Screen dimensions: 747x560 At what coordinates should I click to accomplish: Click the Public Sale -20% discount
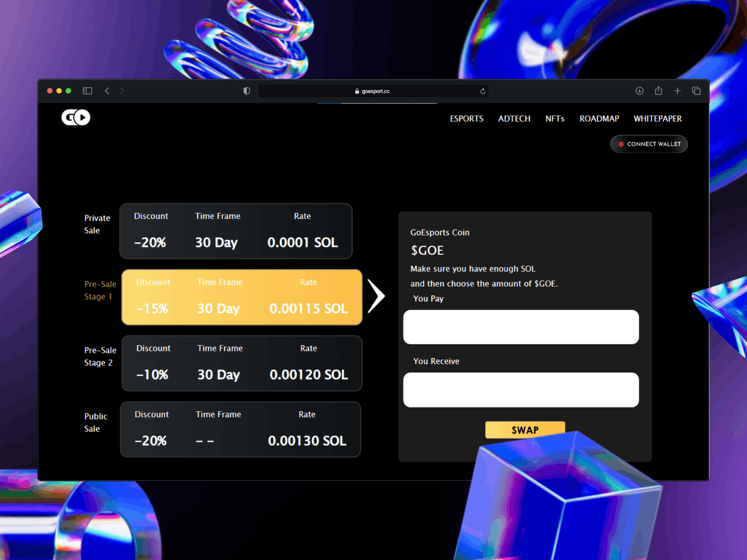click(150, 441)
